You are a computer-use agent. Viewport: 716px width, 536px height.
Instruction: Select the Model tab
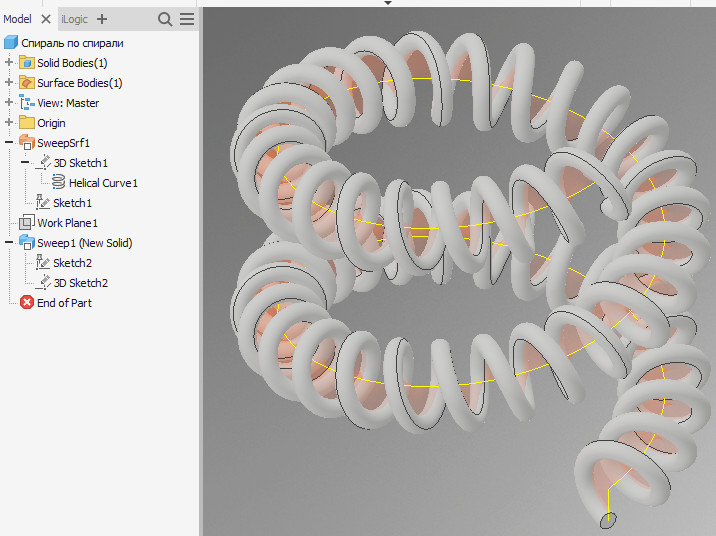coord(17,19)
